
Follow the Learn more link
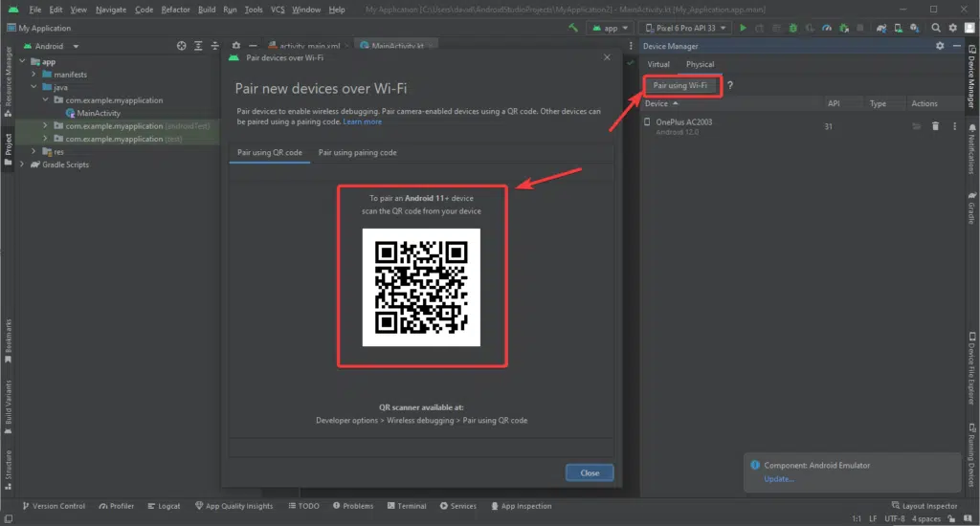(362, 121)
